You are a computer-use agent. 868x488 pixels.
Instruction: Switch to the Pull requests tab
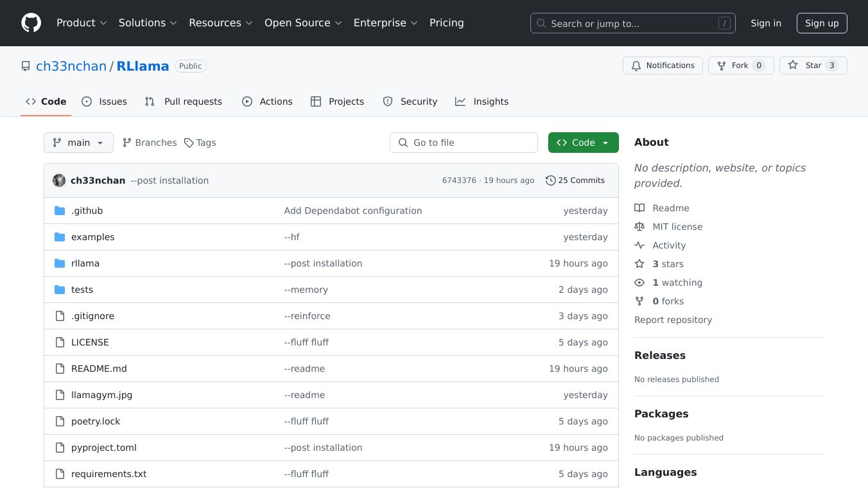[184, 101]
